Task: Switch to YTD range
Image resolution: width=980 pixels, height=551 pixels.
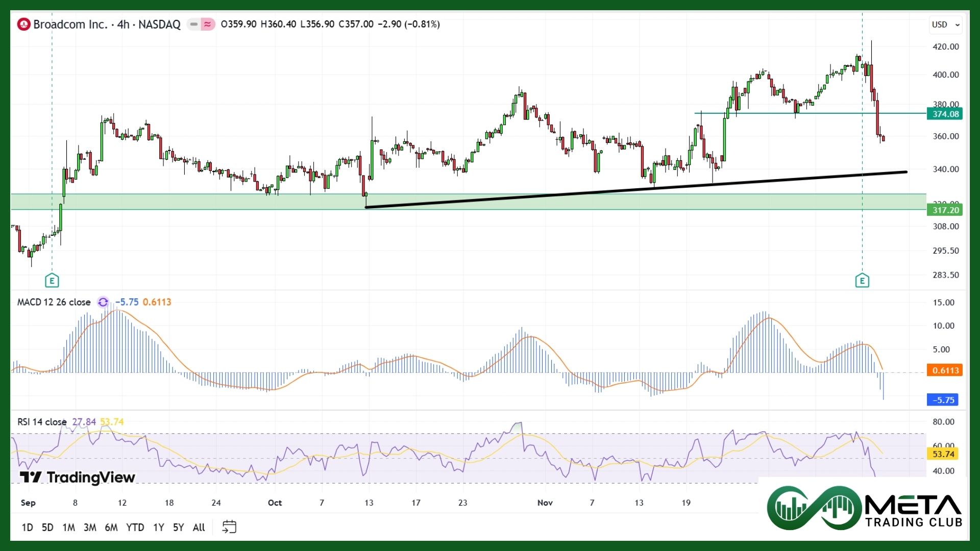Action: [135, 528]
